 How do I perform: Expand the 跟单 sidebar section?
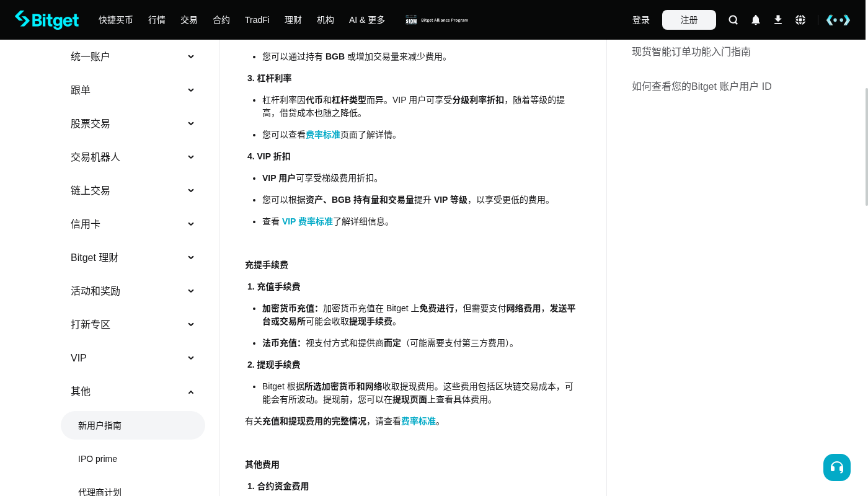(x=133, y=90)
